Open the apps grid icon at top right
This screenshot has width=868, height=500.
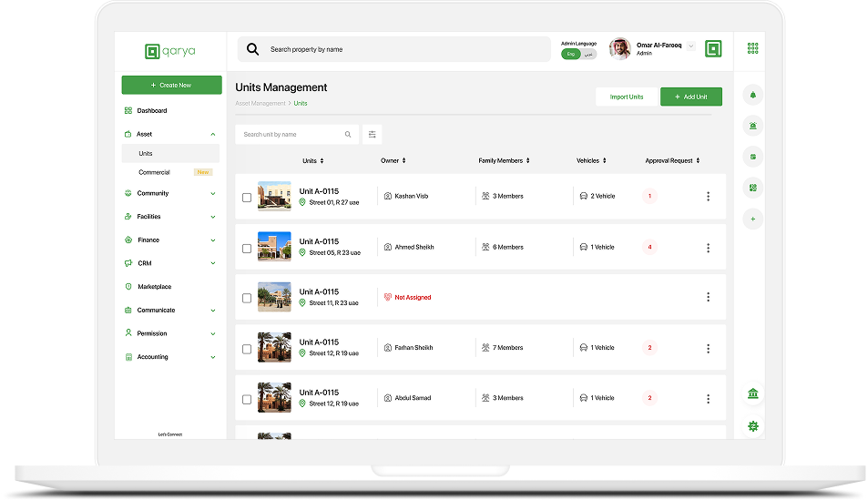pyautogui.click(x=752, y=48)
